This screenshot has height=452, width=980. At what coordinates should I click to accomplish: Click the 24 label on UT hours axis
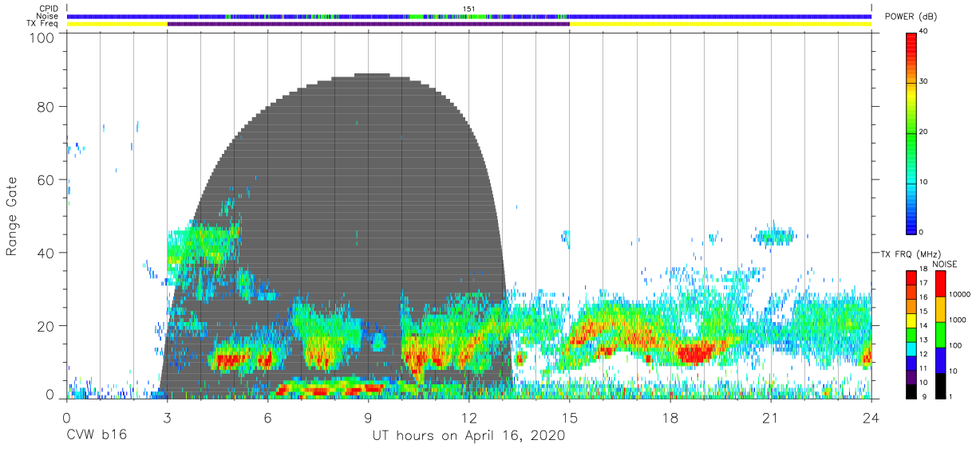[871, 417]
